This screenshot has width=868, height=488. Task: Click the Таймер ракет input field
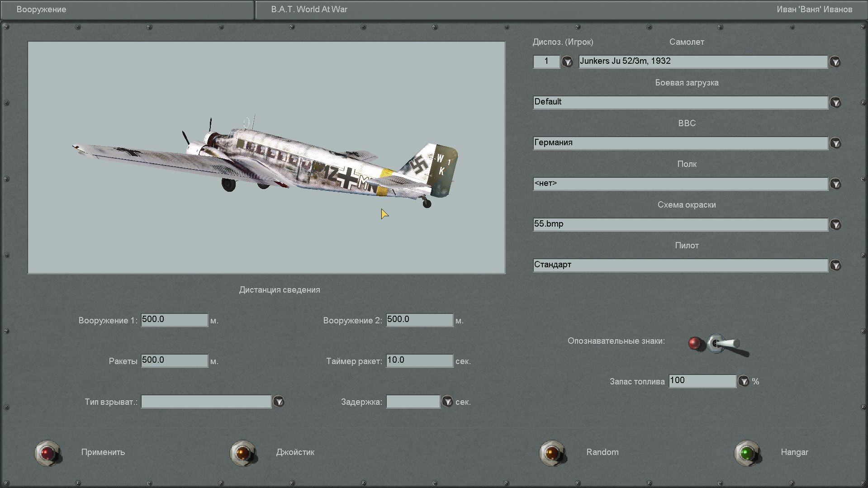pyautogui.click(x=420, y=360)
